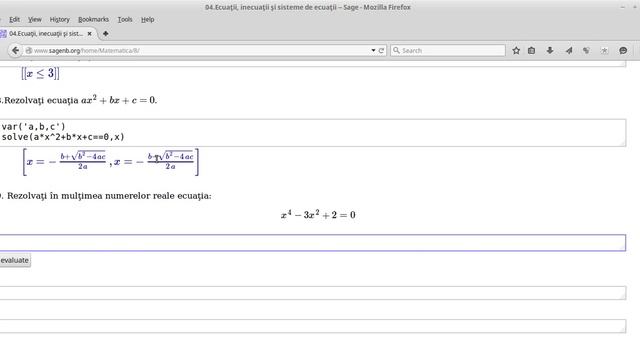
Task: Open the View menu
Action: pos(35,19)
